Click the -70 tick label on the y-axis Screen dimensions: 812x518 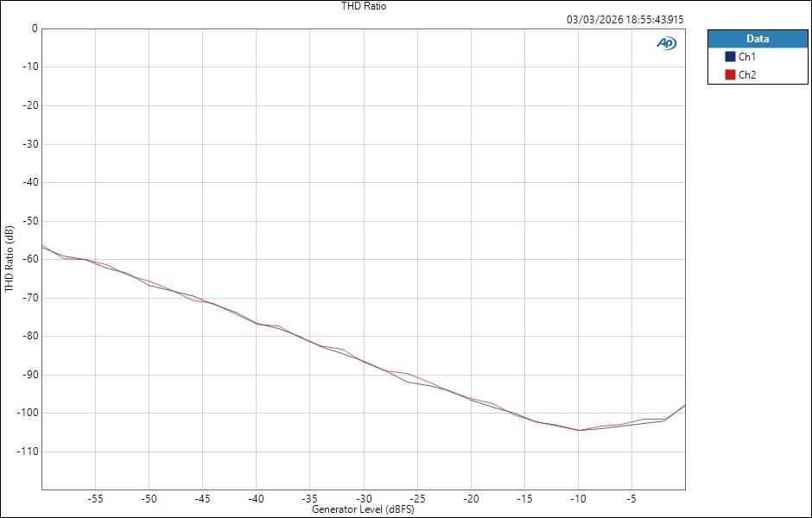click(30, 298)
